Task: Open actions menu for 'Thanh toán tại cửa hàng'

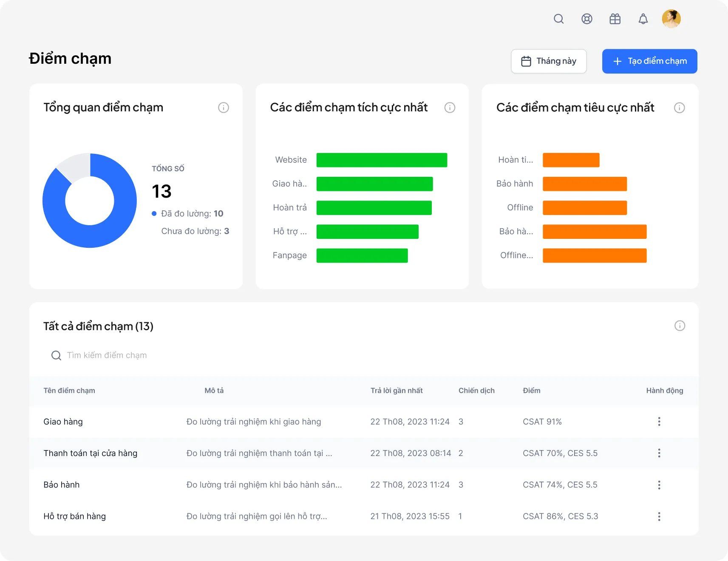Action: (x=659, y=453)
